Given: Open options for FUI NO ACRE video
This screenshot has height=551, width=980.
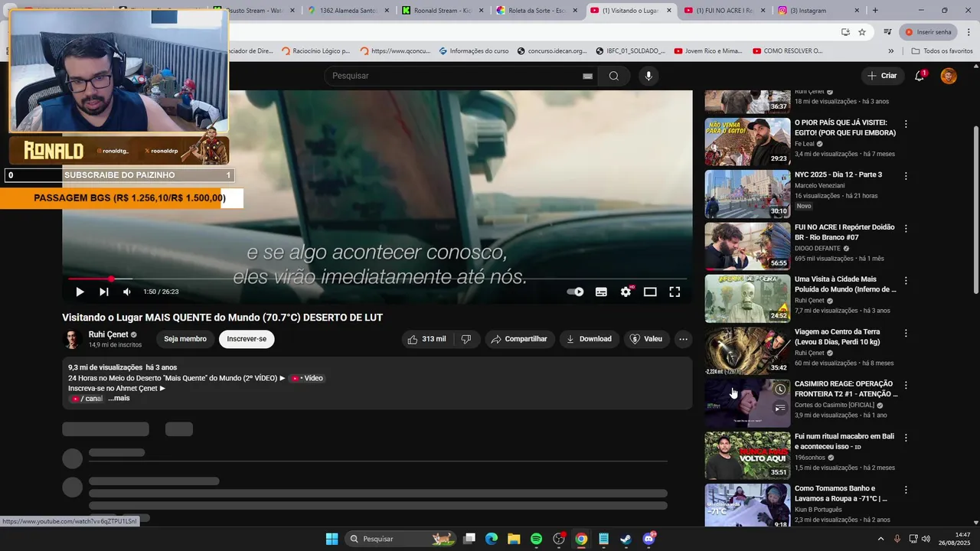Looking at the screenshot, I should 906,229.
